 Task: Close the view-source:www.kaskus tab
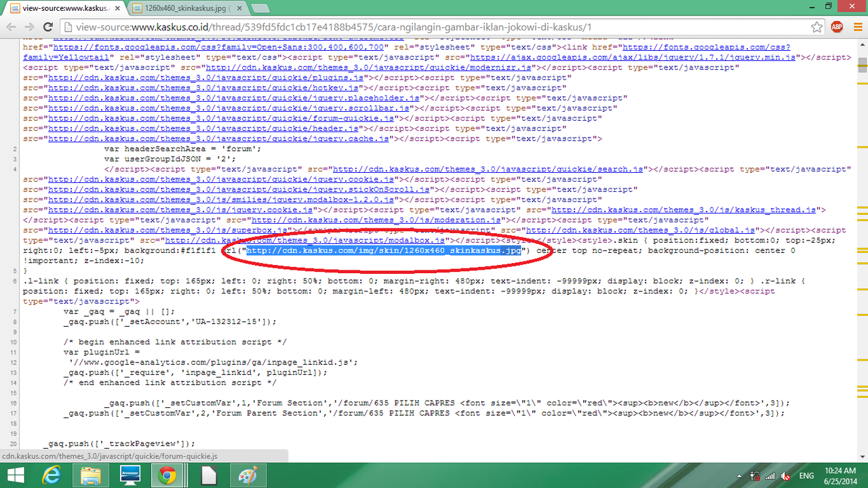118,9
